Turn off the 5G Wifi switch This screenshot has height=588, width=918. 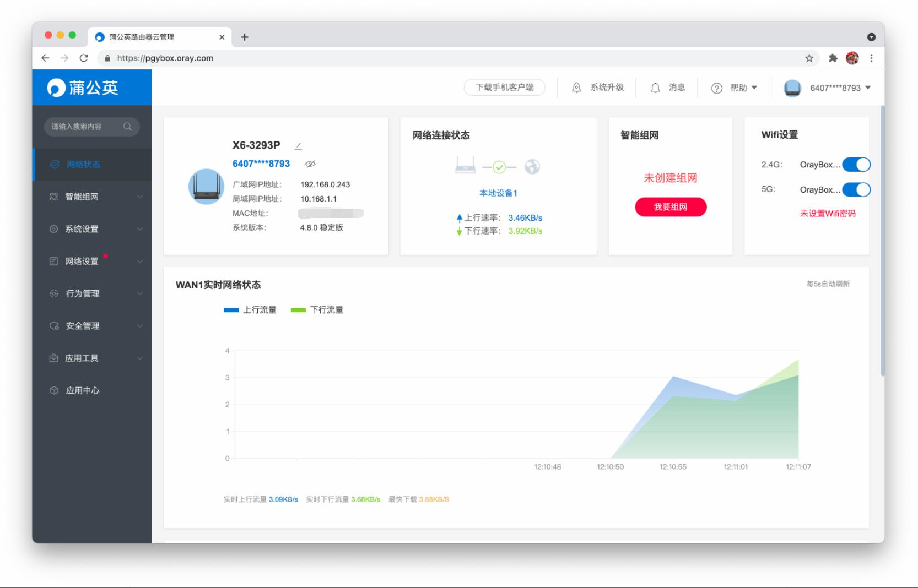(856, 189)
